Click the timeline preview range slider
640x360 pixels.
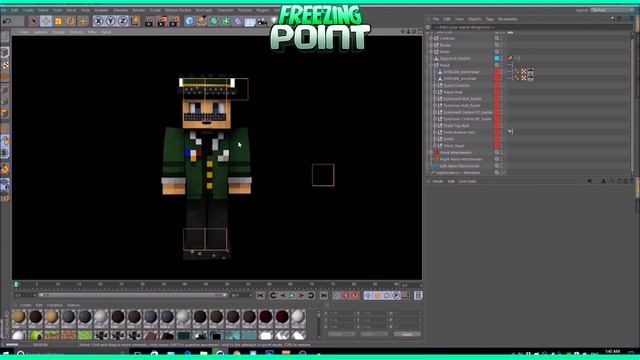(x=133, y=295)
